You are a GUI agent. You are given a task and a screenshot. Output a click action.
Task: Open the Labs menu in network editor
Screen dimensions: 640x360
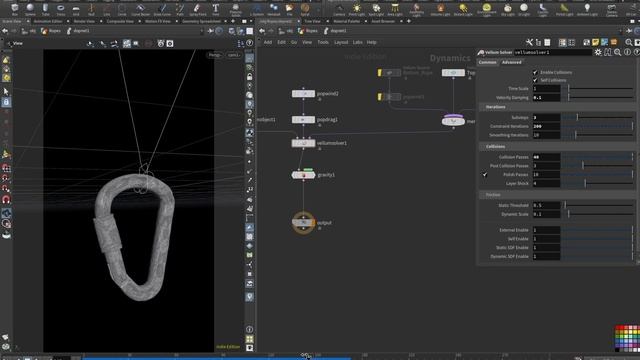point(358,42)
